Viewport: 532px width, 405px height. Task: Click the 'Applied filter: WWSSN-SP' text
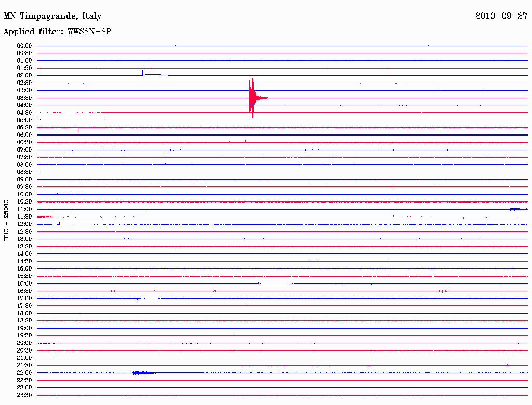[57, 31]
